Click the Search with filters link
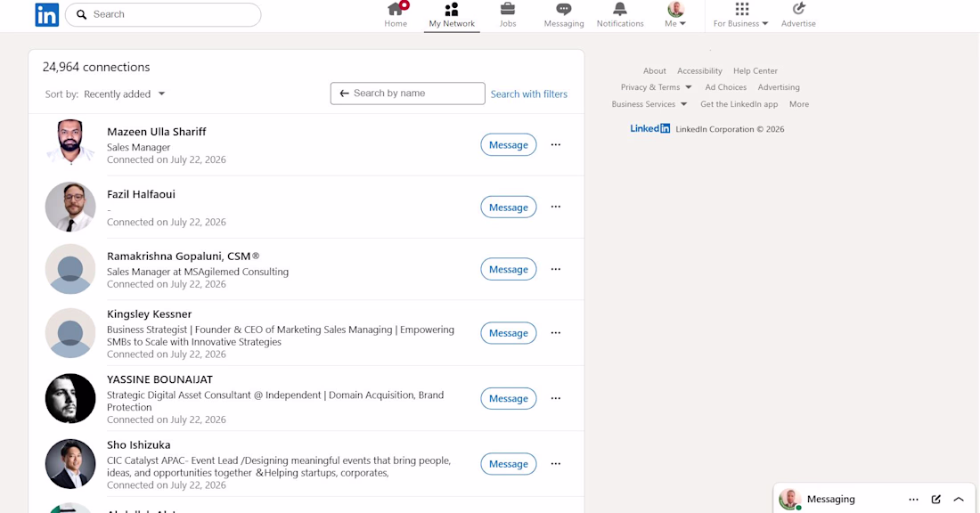This screenshot has height=513, width=980. (x=528, y=94)
